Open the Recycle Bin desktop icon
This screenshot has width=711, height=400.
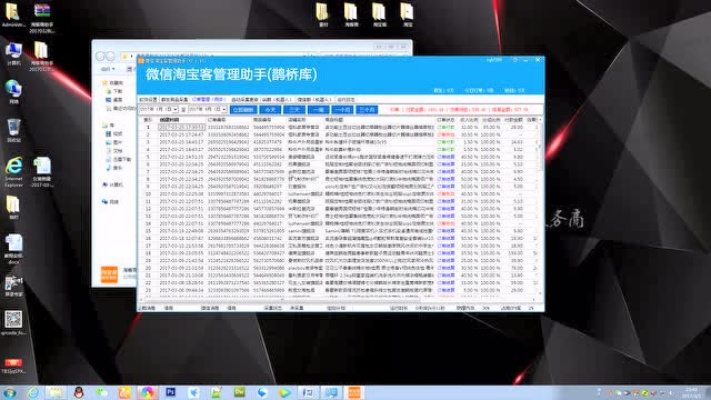point(14,130)
